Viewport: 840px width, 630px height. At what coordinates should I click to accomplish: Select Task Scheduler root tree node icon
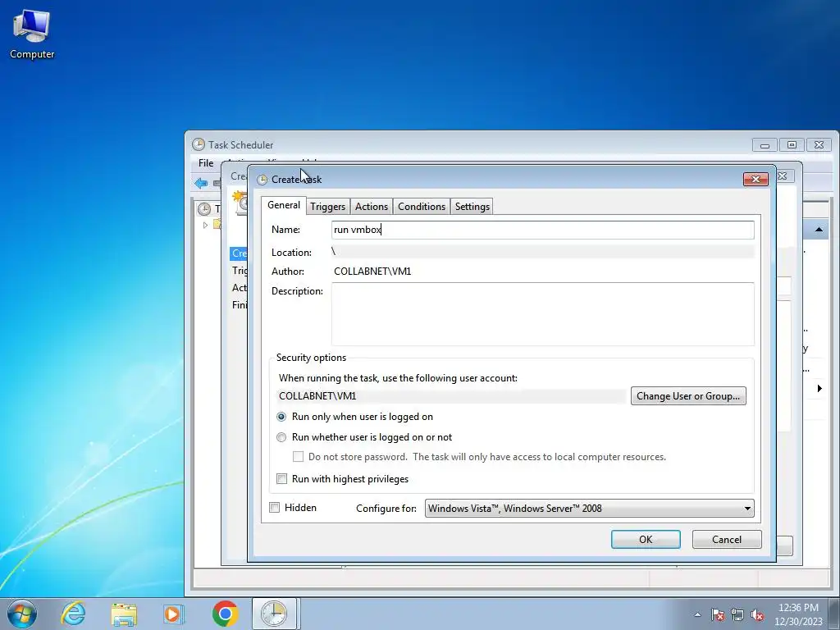point(204,209)
